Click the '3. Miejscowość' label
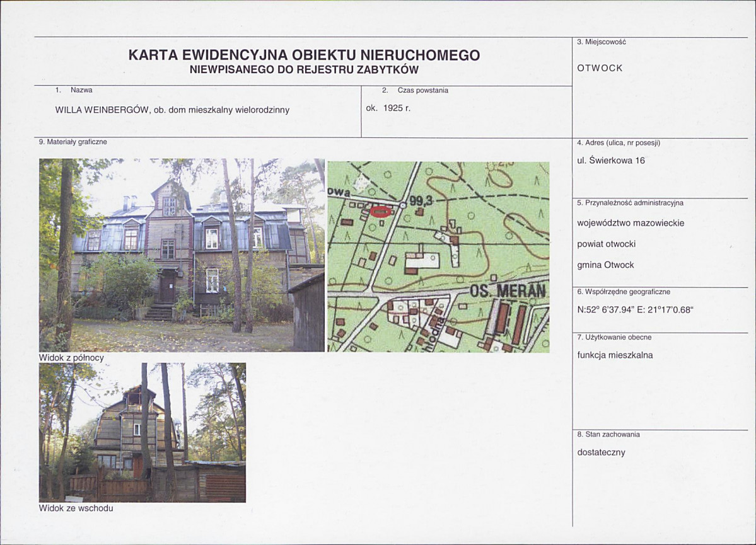 click(602, 42)
